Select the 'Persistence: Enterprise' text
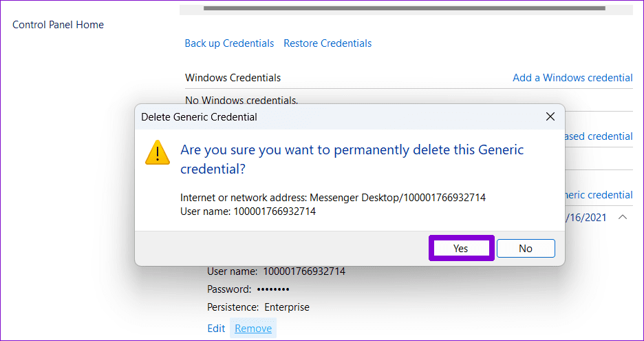Screen dimensions: 644x341 tap(258, 307)
